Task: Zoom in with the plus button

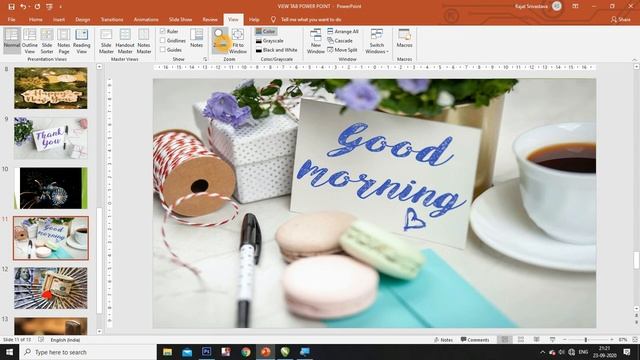Action: click(611, 340)
